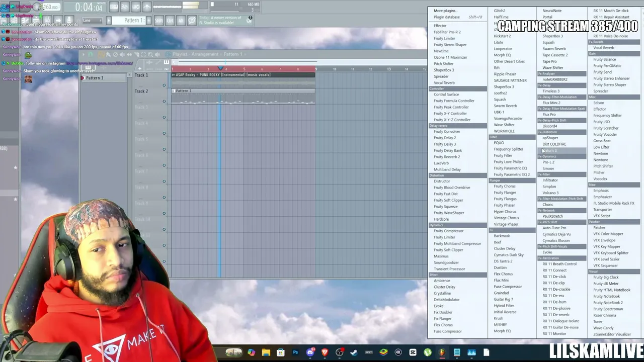
Task: Open Brave browser from the taskbar
Action: click(325, 352)
